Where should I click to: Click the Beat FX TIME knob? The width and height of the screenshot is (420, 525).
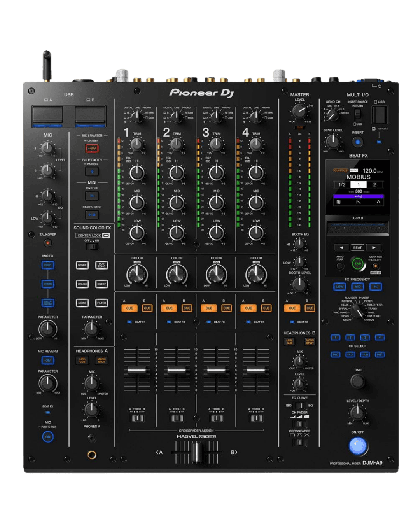(x=357, y=382)
